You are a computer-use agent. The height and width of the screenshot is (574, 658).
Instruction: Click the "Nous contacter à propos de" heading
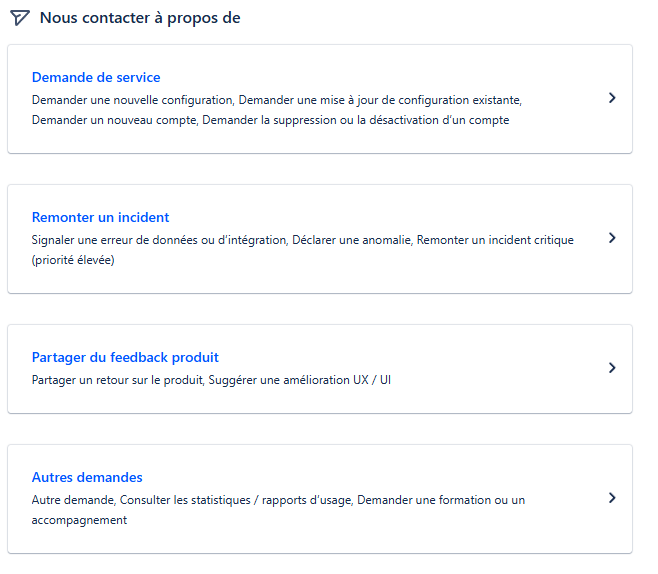tap(140, 18)
